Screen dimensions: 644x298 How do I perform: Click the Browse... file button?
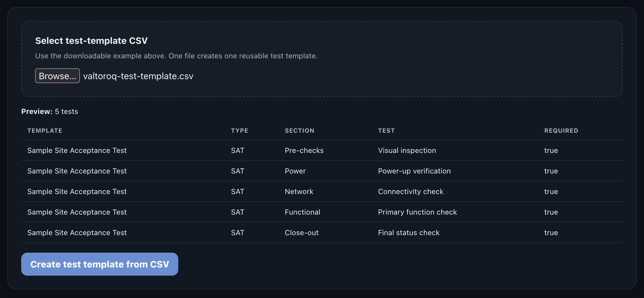(57, 76)
